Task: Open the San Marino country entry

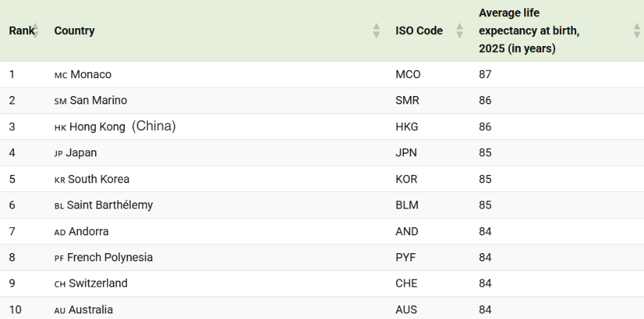Action: [x=98, y=100]
